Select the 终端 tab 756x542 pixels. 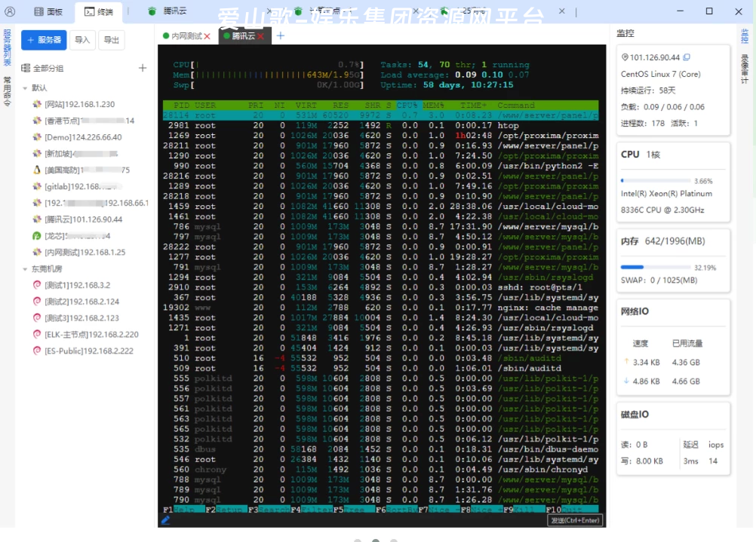[x=99, y=11]
